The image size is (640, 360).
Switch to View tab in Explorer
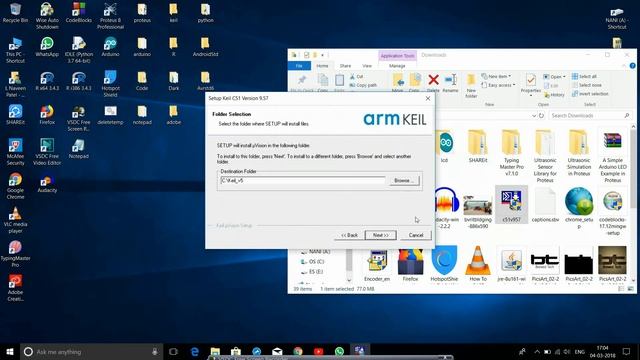pos(367,66)
